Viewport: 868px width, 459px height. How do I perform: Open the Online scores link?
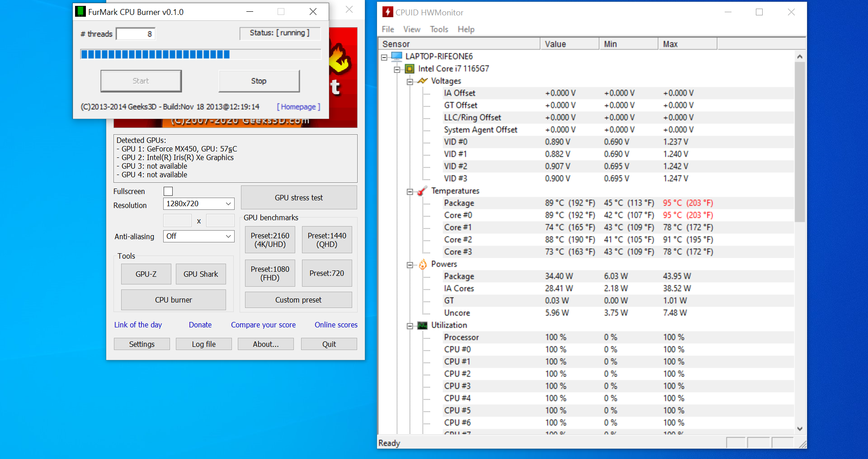pyautogui.click(x=336, y=325)
